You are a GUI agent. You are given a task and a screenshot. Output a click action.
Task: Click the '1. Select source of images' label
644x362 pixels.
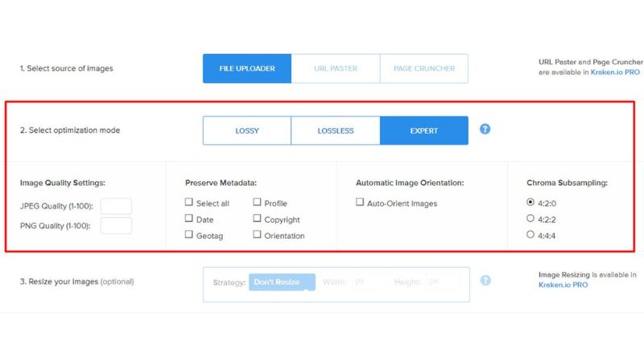coord(66,68)
